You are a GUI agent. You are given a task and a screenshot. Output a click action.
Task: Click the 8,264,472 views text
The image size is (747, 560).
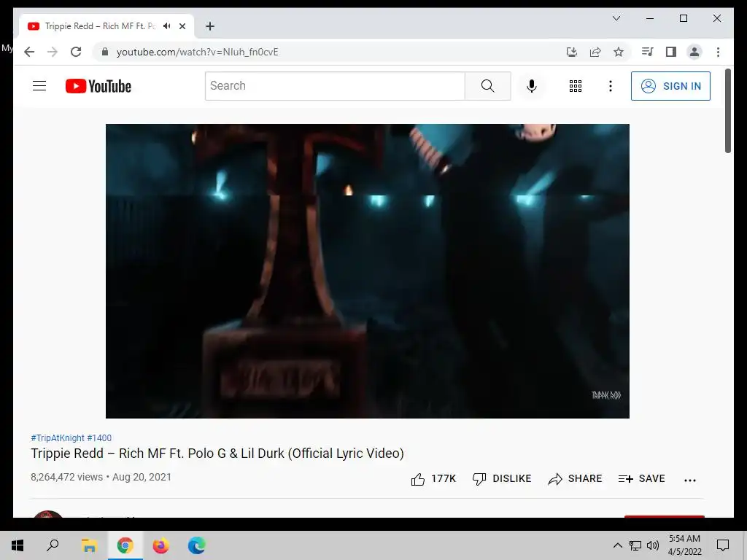coord(66,477)
